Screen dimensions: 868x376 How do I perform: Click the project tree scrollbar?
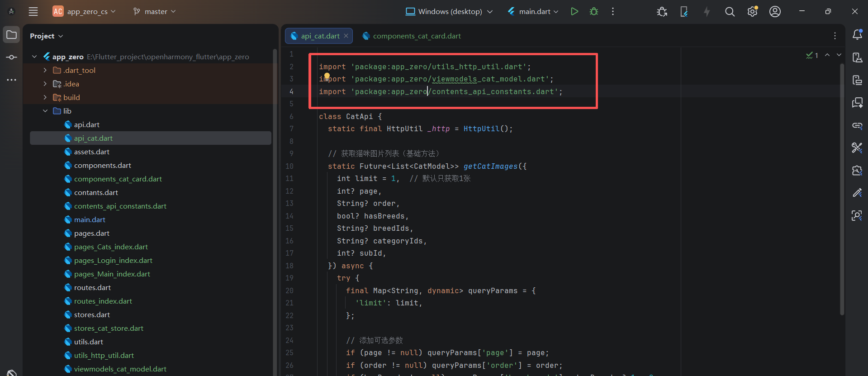coord(275,213)
